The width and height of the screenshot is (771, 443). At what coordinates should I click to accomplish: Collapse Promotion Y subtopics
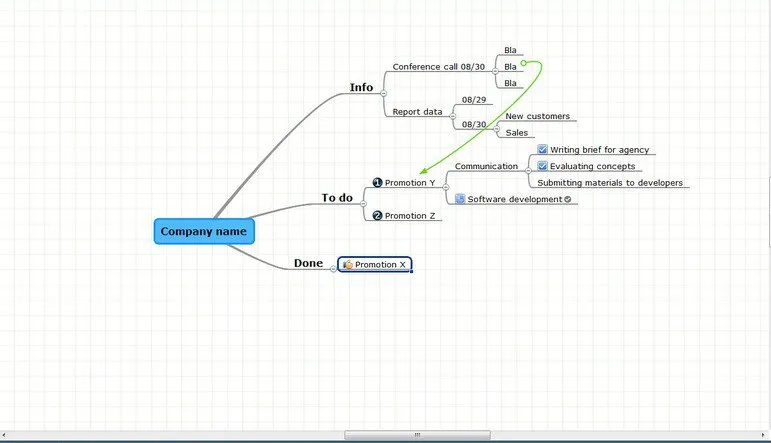tap(445, 187)
